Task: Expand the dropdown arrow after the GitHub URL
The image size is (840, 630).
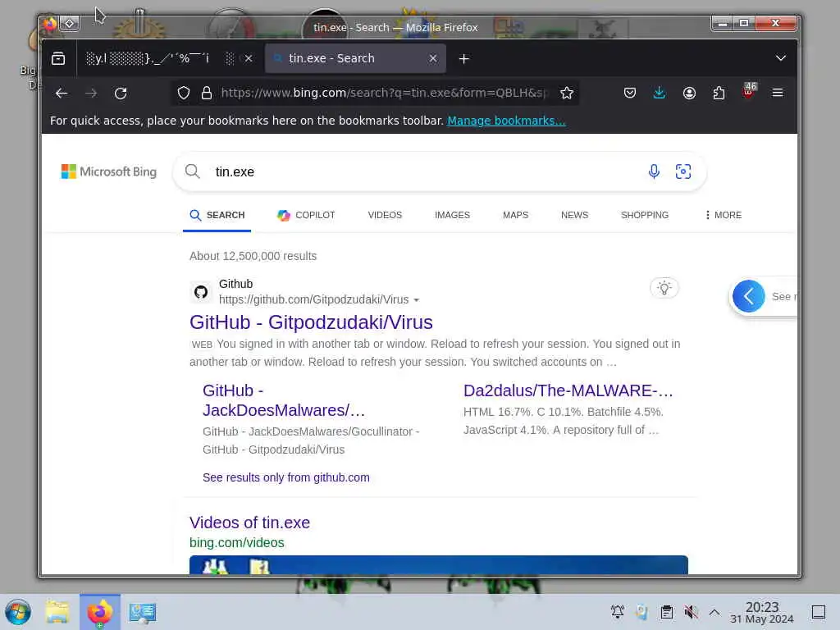Action: 416,300
